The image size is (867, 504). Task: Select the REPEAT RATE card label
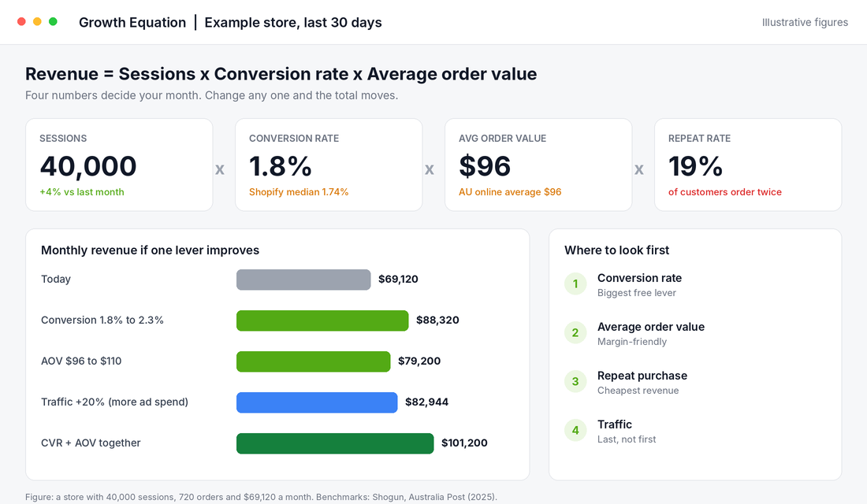[699, 138]
